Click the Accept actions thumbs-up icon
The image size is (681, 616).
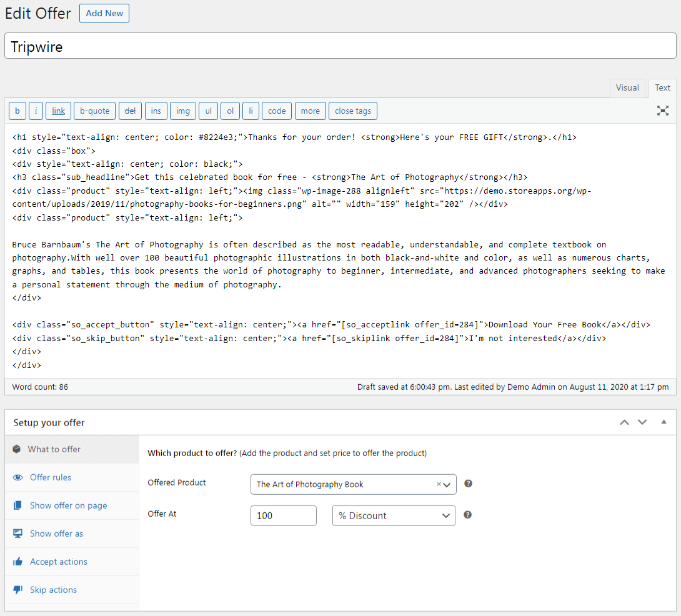pyautogui.click(x=18, y=561)
